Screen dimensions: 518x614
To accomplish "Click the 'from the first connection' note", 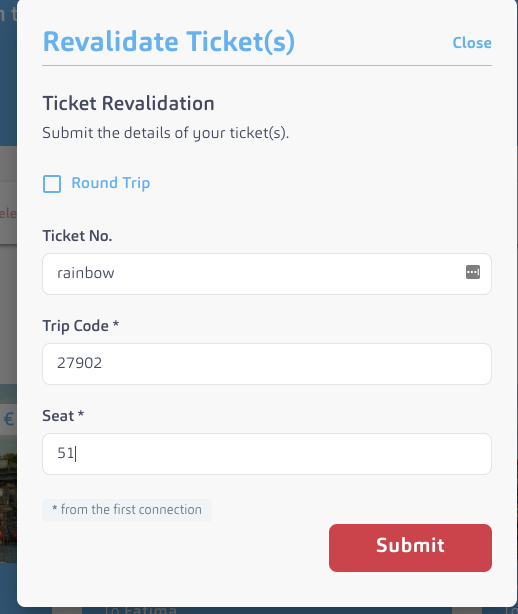I will tap(127, 510).
